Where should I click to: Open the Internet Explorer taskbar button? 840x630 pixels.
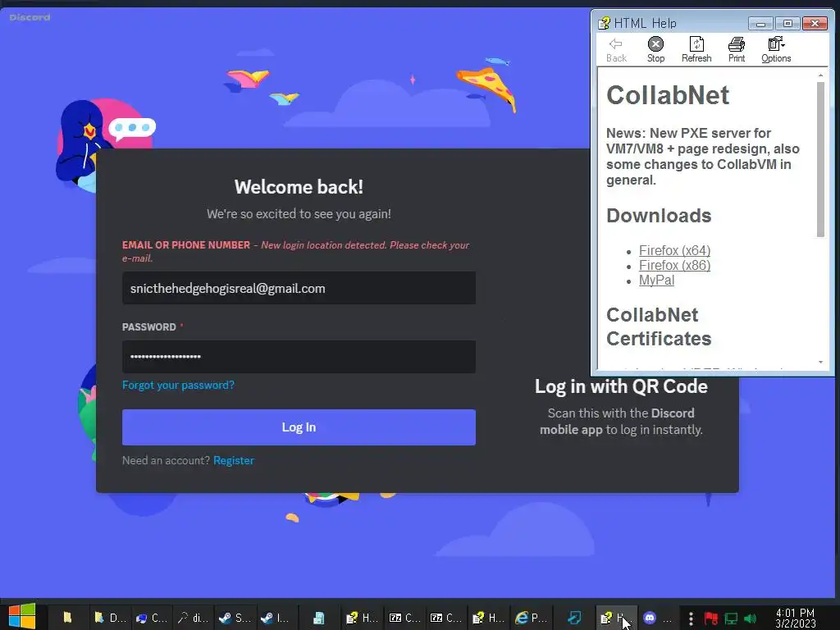pyautogui.click(x=531, y=618)
